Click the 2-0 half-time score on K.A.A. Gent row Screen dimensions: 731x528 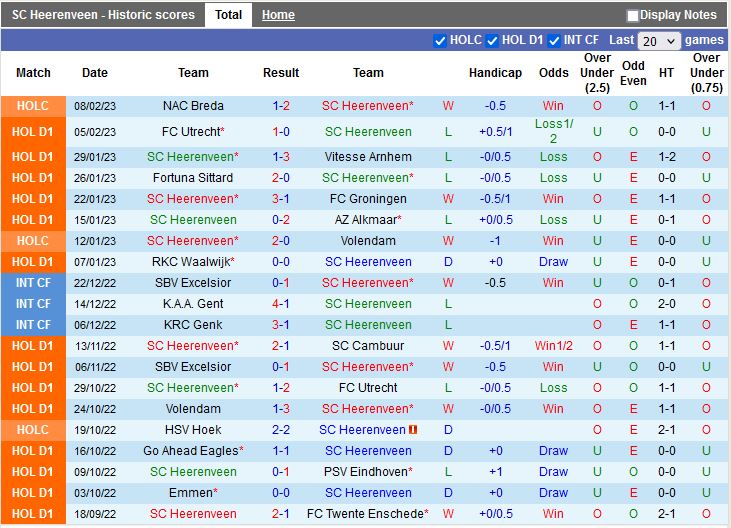666,304
